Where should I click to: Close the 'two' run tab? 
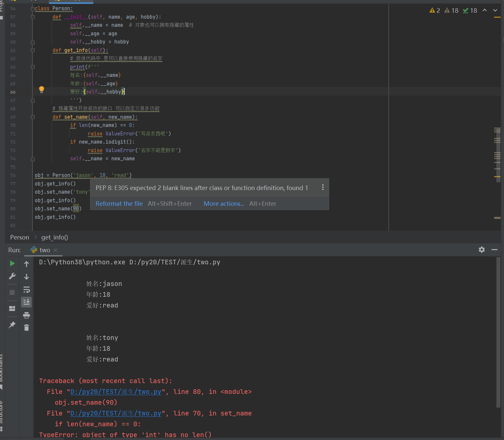55,250
